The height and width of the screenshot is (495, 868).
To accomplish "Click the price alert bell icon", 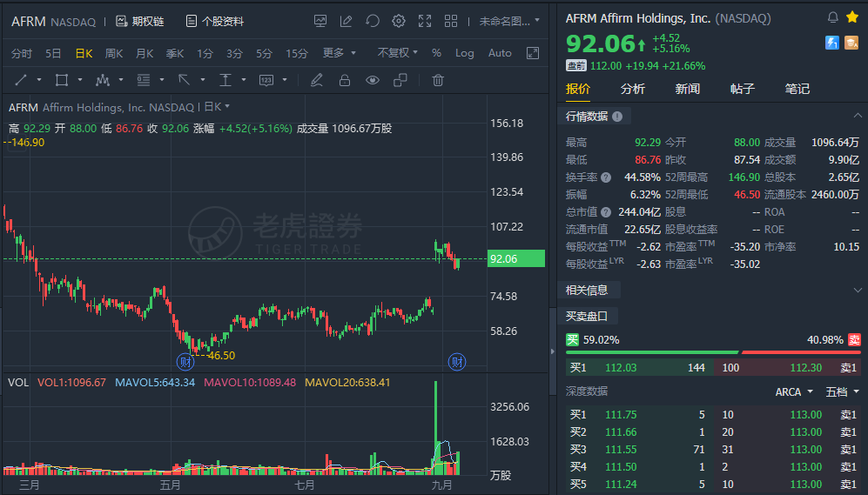I will point(832,17).
